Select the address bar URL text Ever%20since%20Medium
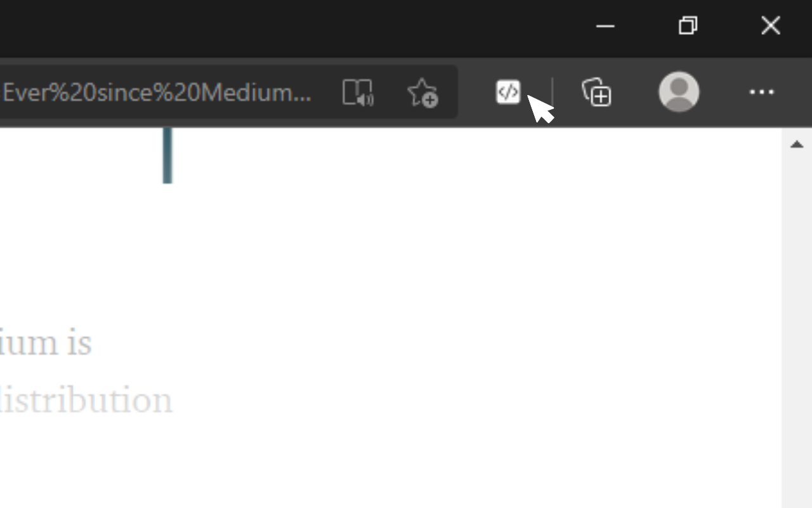The height and width of the screenshot is (508, 812). pos(157,93)
